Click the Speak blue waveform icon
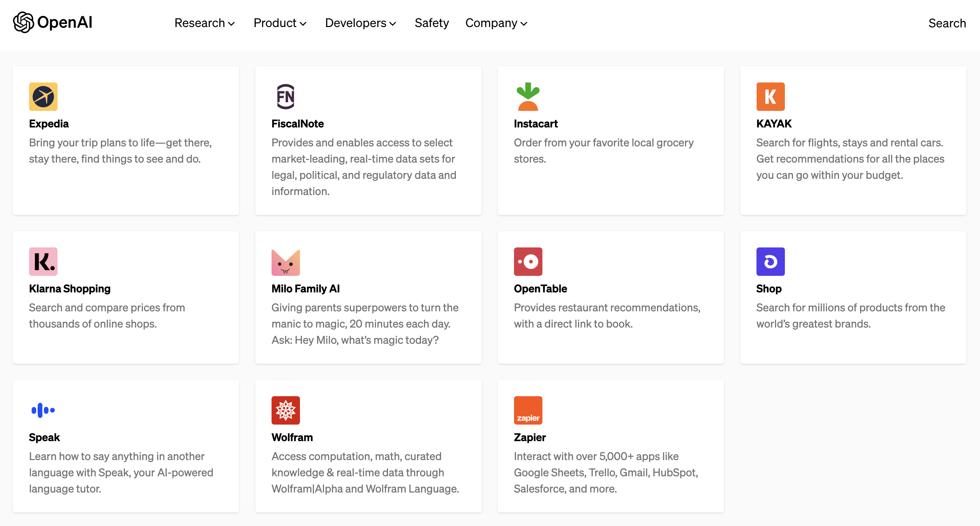The image size is (980, 526). click(43, 410)
